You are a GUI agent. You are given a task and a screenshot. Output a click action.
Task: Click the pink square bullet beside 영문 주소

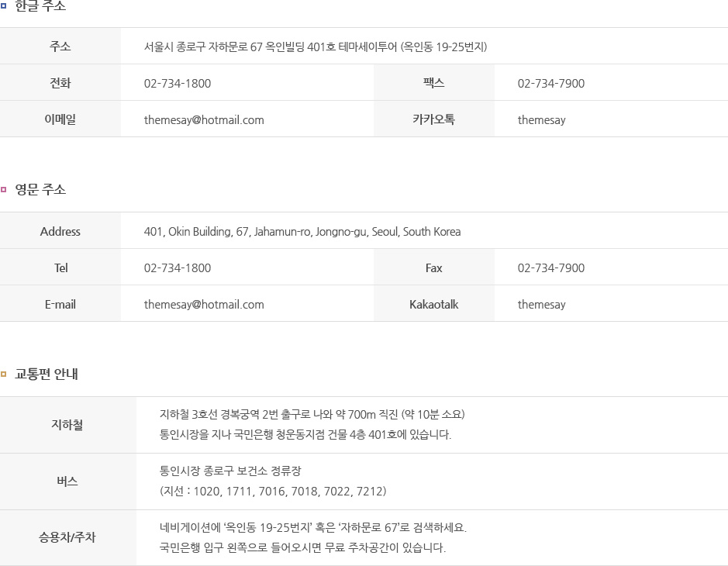click(x=3, y=189)
